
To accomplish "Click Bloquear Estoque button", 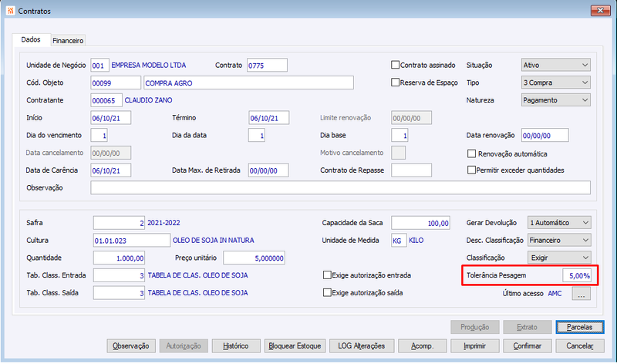I will [295, 346].
